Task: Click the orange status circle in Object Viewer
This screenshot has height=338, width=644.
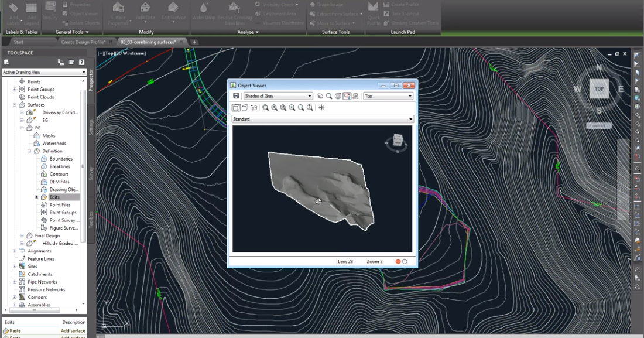Action: tap(398, 261)
